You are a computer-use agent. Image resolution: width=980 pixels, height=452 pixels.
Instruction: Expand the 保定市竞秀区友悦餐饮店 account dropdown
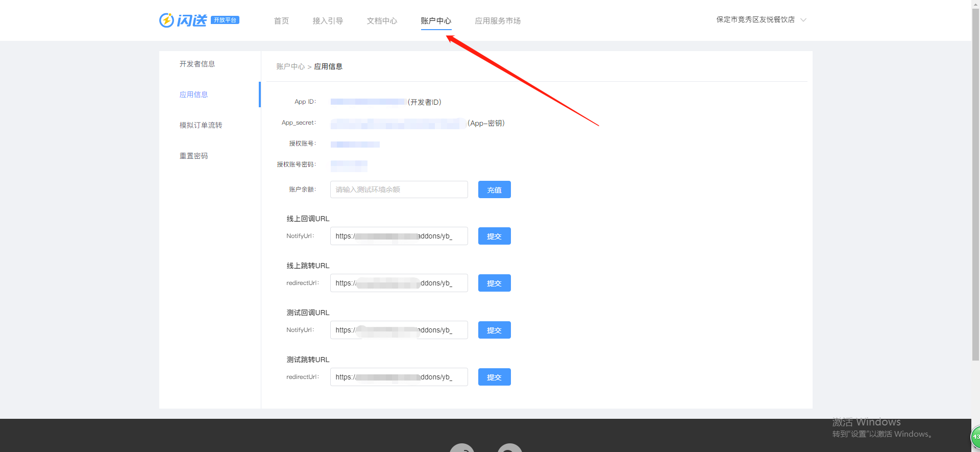pyautogui.click(x=761, y=20)
